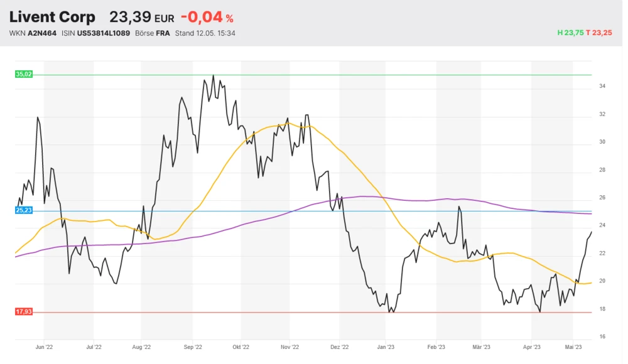Click the 16 value on the price axis
This screenshot has width=628, height=364.
point(602,337)
